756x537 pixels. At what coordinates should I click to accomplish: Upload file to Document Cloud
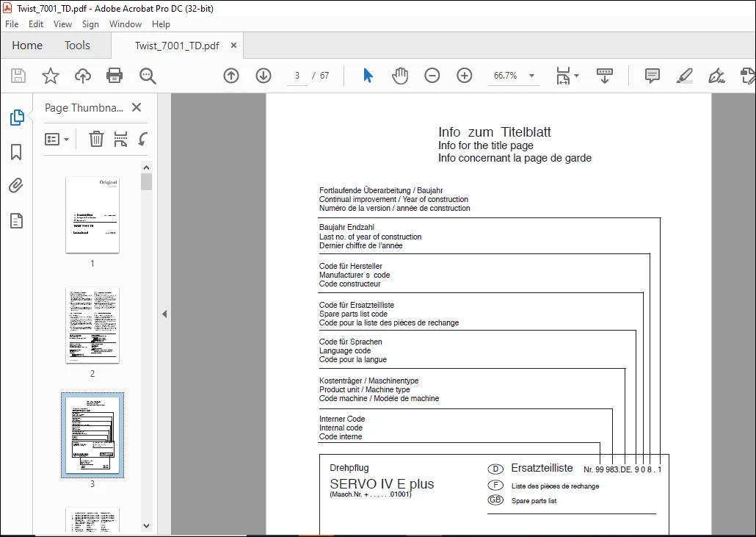coord(82,76)
